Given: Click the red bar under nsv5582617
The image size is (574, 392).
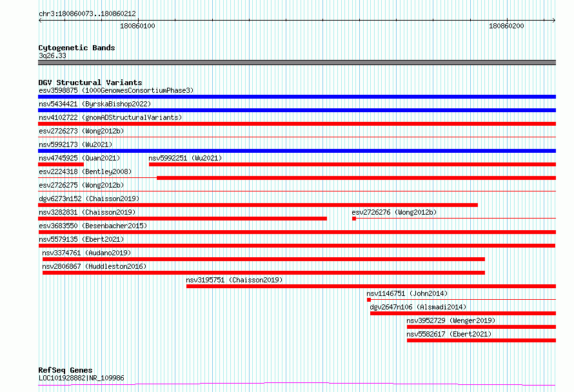Looking at the screenshot, I should (x=481, y=340).
